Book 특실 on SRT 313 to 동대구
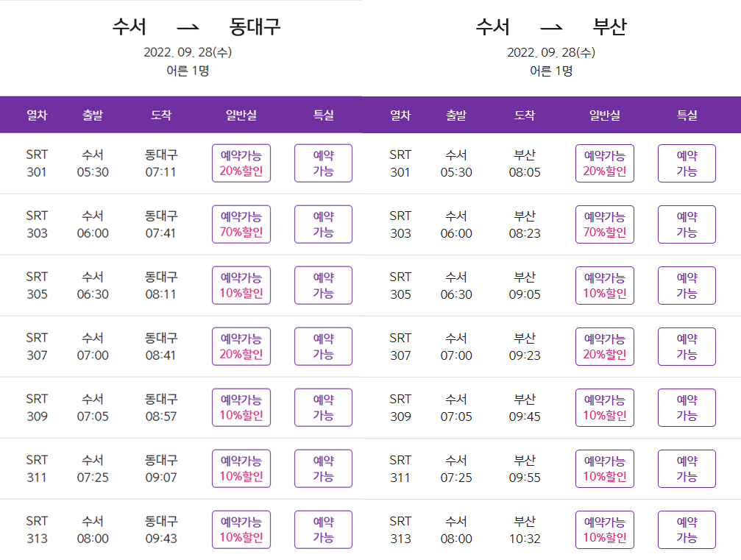Viewport: 741px width, 560px height. pos(322,529)
